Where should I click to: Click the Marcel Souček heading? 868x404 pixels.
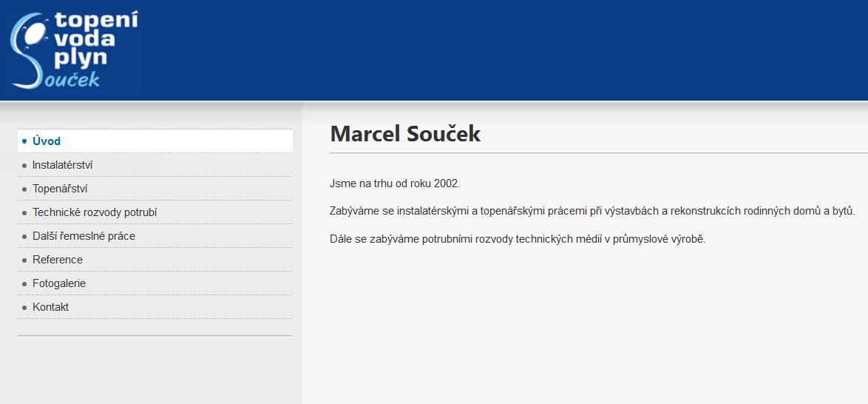405,134
